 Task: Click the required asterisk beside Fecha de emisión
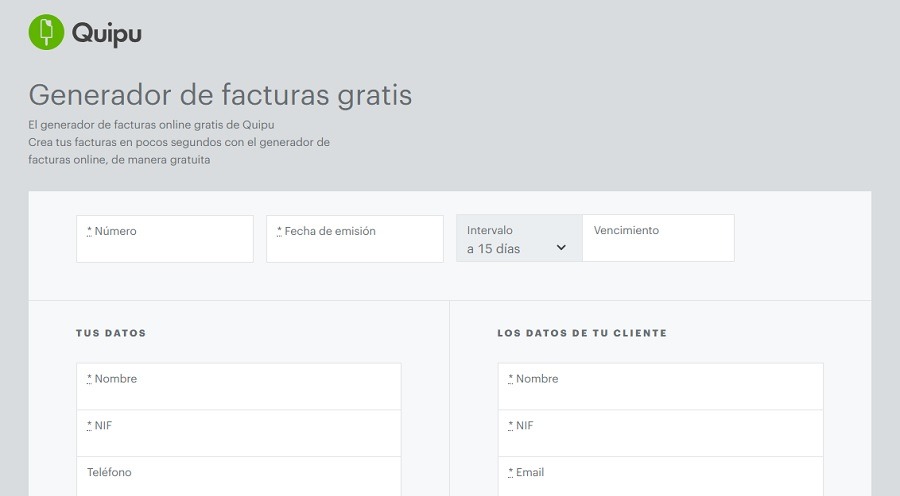pos(279,231)
